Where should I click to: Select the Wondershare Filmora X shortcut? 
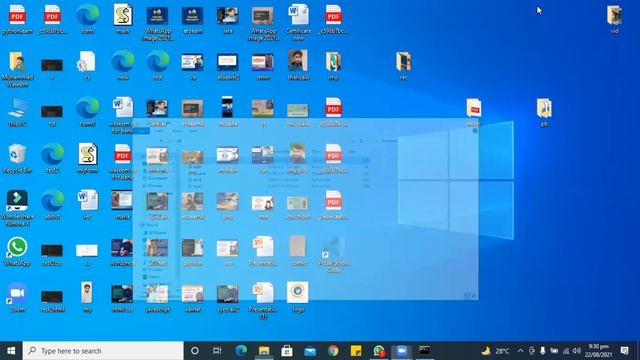(17, 208)
